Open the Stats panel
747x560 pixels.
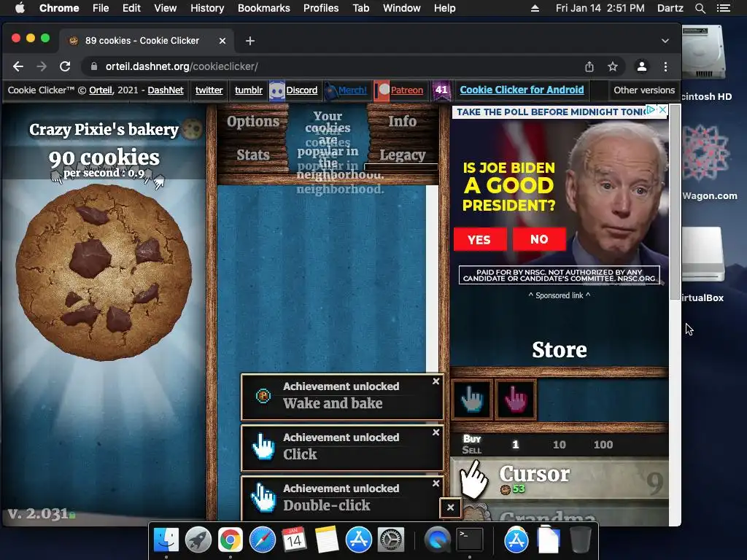253,155
